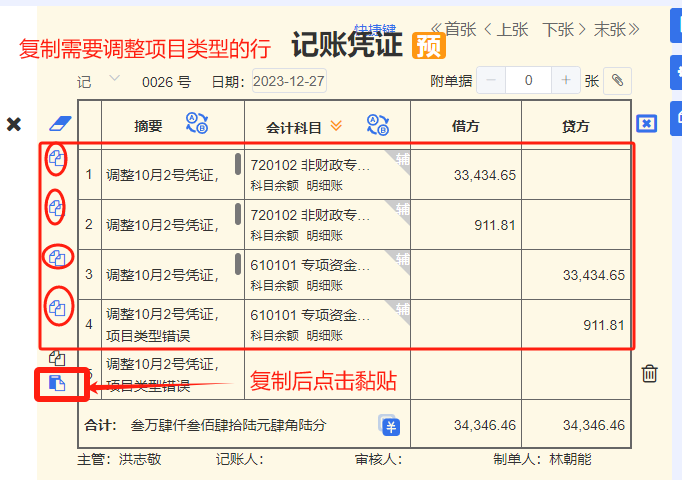The image size is (682, 480).
Task: Open the 记 voucher type dropdown
Action: click(114, 79)
